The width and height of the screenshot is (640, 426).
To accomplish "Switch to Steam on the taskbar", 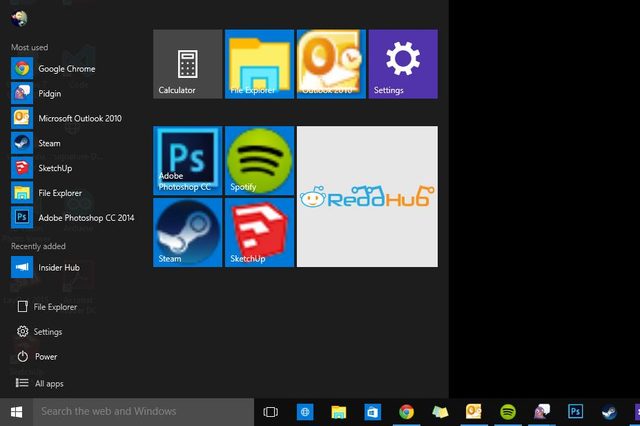I will click(x=609, y=412).
